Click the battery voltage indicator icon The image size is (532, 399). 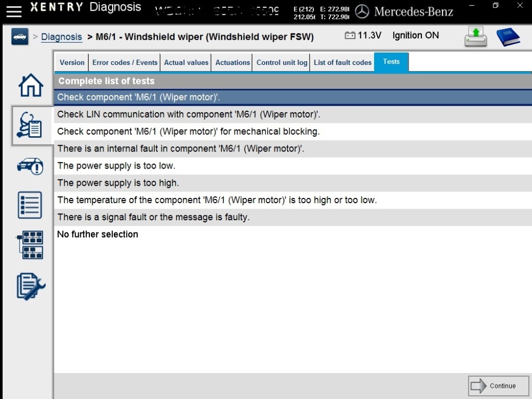[x=350, y=35]
